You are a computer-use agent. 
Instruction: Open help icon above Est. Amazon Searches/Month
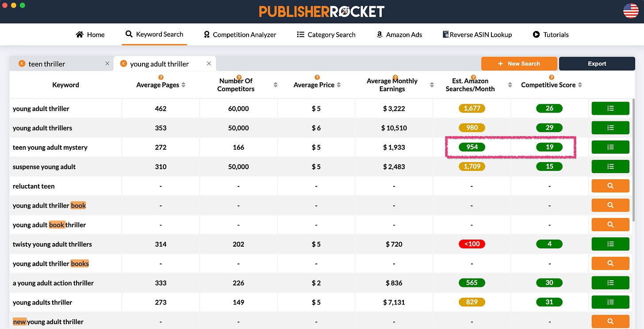click(x=473, y=77)
